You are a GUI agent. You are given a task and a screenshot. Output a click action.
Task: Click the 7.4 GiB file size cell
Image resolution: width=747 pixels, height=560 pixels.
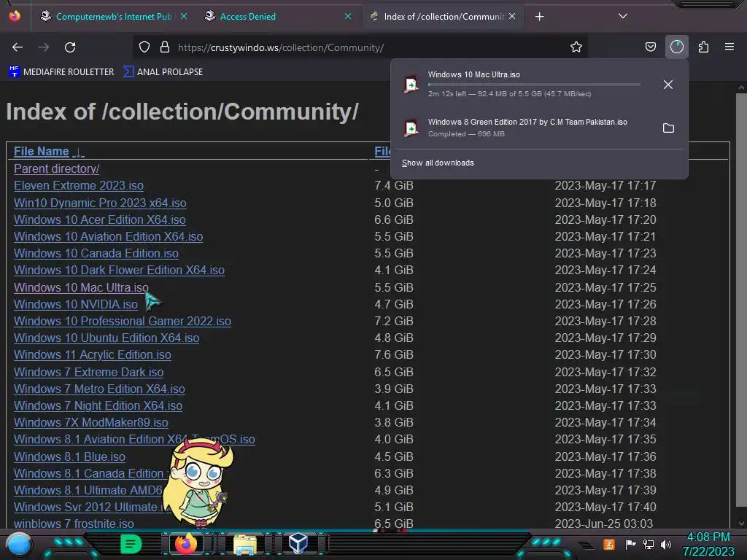(394, 185)
